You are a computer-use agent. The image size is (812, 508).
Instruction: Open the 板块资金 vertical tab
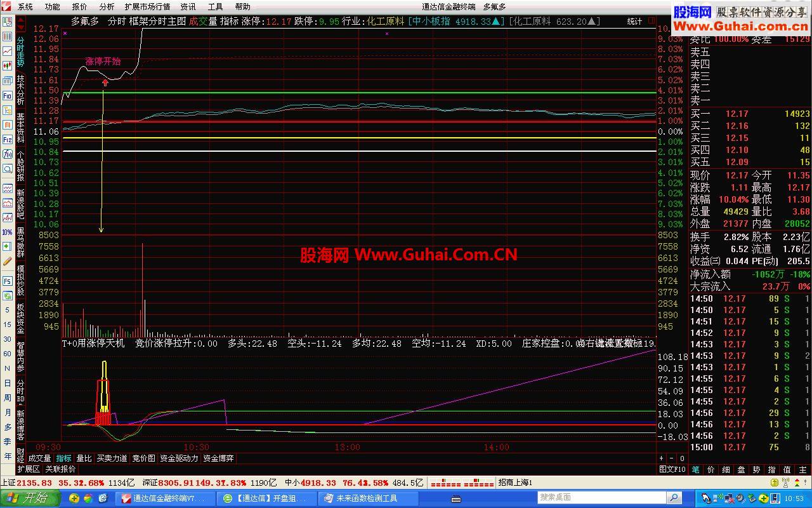(x=20, y=319)
